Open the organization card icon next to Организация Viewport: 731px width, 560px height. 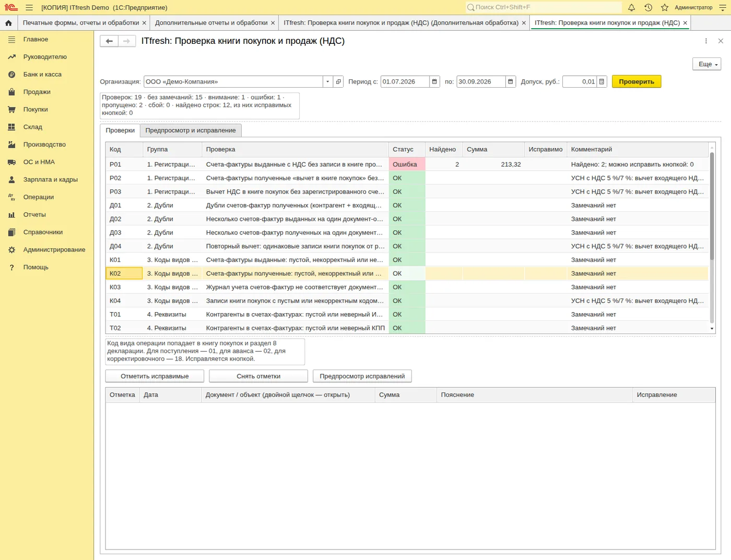tap(338, 81)
